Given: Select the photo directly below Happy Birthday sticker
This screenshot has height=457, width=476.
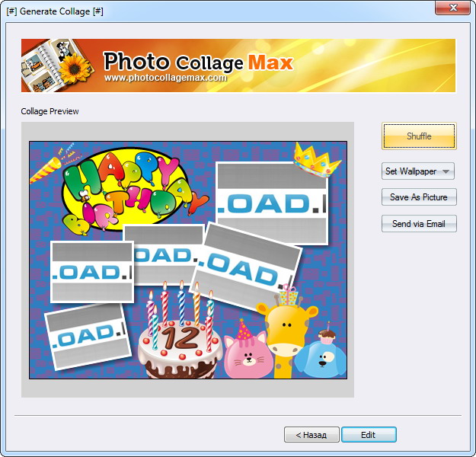Looking at the screenshot, I should (x=164, y=254).
